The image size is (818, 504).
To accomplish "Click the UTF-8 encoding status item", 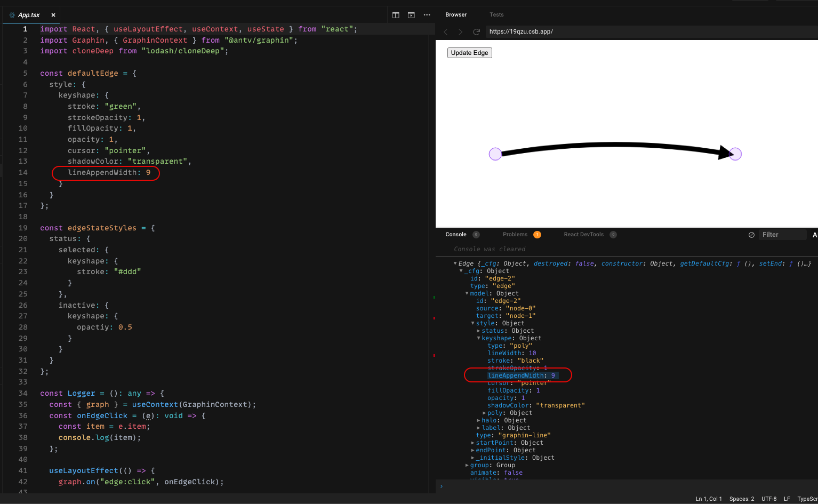I will pyautogui.click(x=769, y=499).
